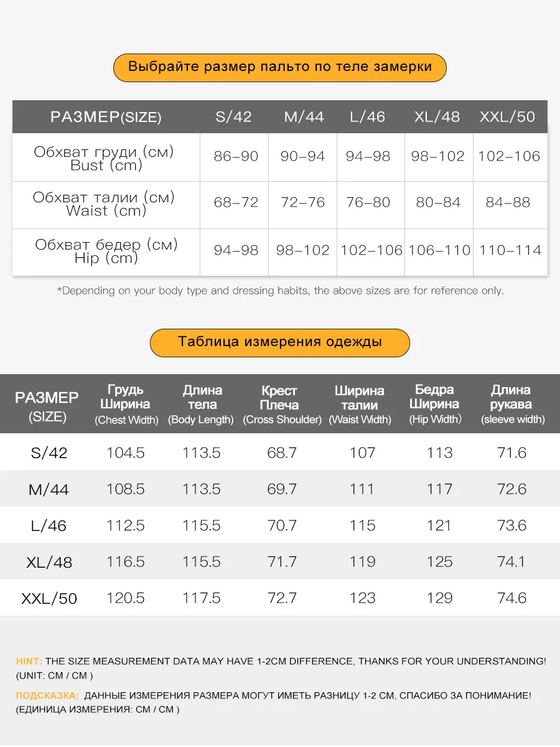This screenshot has width=560, height=747.
Task: Click the "Крест Плеча (Cross Shoulder)" column header
Action: [281, 404]
